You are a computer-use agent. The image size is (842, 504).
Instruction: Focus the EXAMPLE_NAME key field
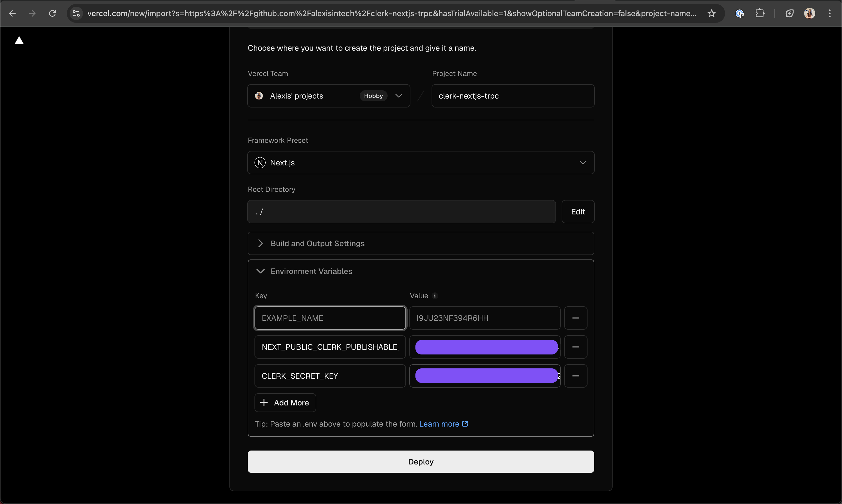click(x=330, y=318)
